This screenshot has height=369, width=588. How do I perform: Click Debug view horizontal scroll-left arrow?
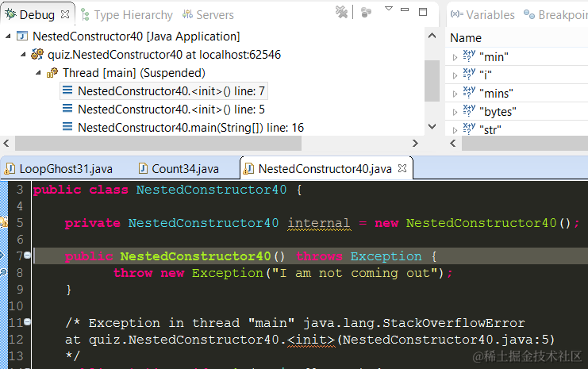pyautogui.click(x=6, y=143)
